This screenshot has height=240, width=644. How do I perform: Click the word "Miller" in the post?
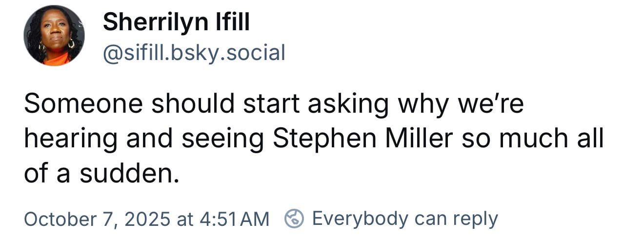[419, 139]
